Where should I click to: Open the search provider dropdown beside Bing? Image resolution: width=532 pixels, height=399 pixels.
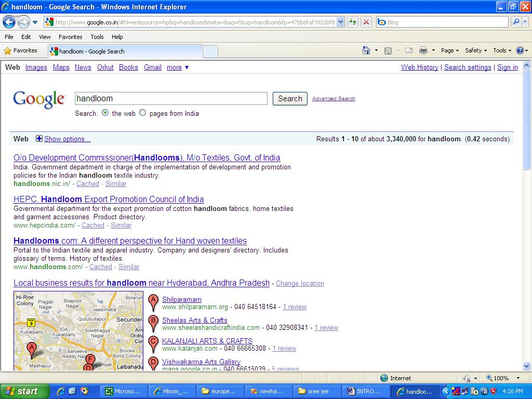tap(525, 22)
